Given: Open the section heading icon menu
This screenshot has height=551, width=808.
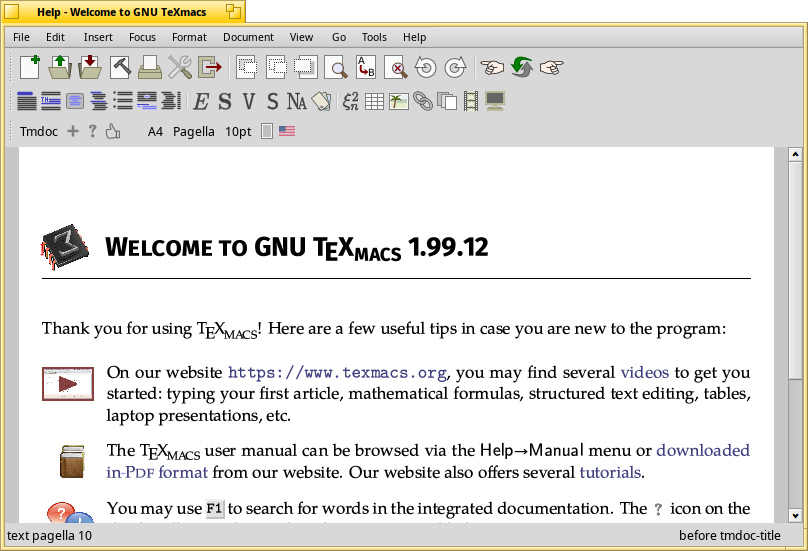Looking at the screenshot, I should [x=27, y=101].
